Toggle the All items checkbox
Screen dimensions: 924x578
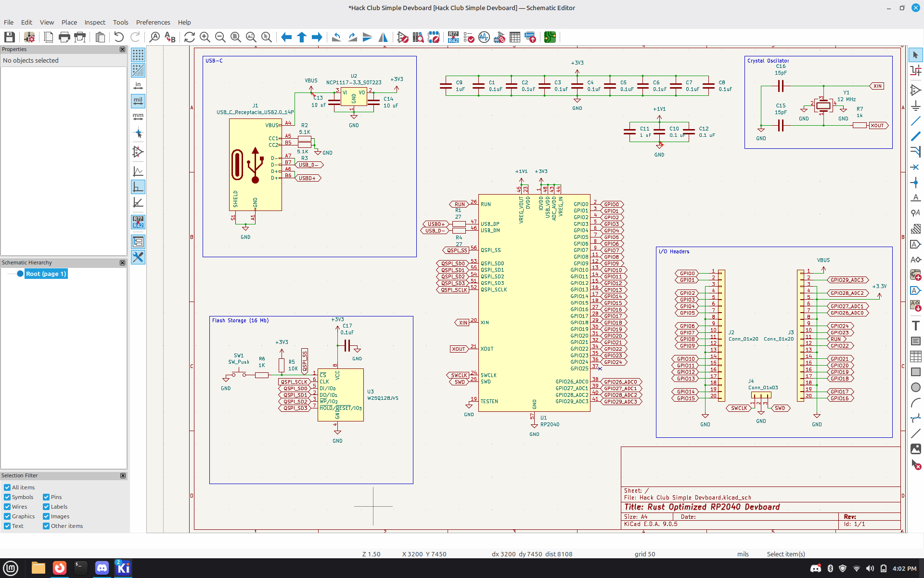coord(7,487)
